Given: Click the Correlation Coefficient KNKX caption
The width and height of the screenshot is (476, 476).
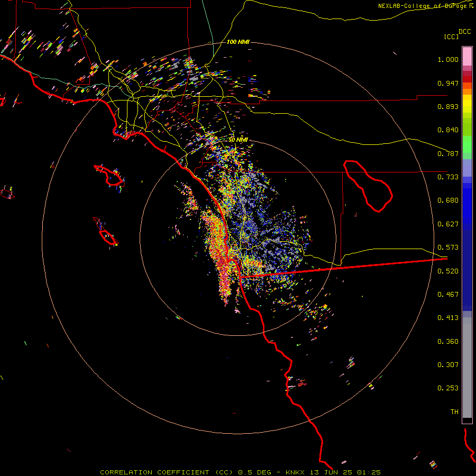Looking at the screenshot, I should tap(240, 472).
